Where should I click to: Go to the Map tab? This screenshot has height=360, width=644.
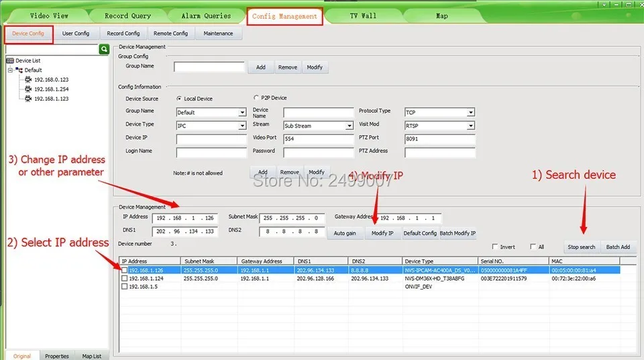[x=442, y=15]
